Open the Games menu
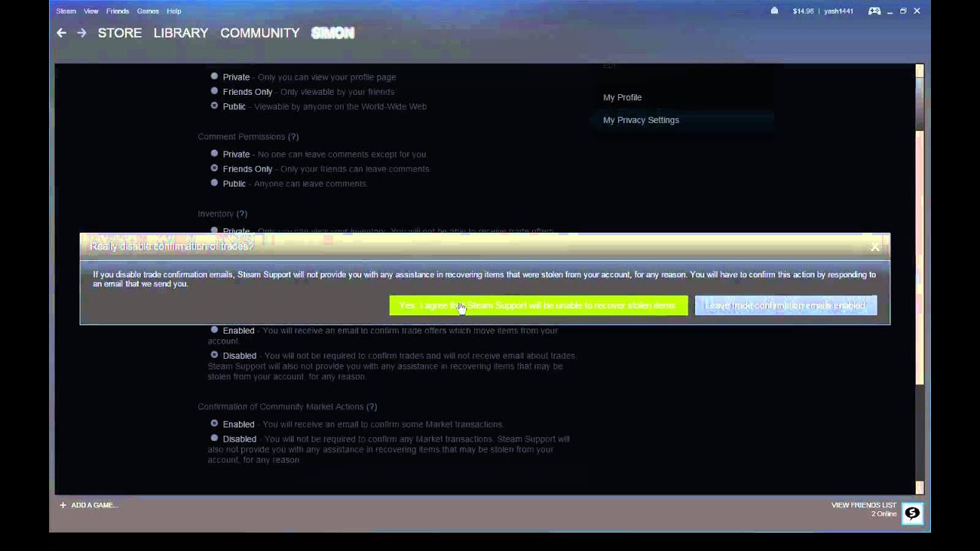 (x=148, y=11)
